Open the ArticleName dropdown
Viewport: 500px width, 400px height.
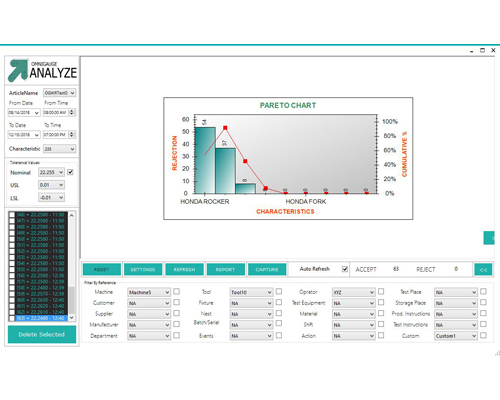(x=60, y=93)
